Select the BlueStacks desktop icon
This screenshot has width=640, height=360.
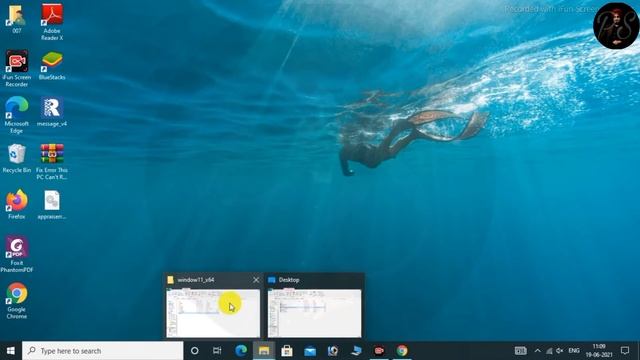(52, 65)
